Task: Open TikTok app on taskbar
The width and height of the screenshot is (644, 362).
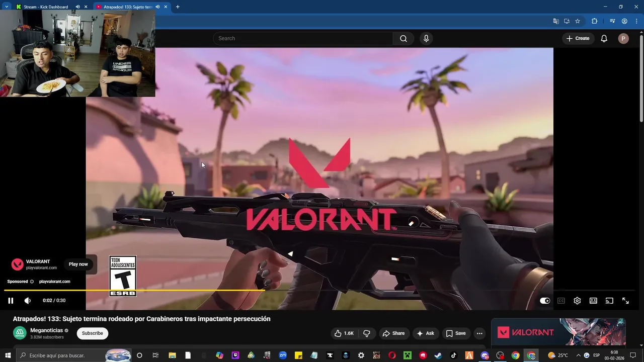Action: (x=454, y=355)
